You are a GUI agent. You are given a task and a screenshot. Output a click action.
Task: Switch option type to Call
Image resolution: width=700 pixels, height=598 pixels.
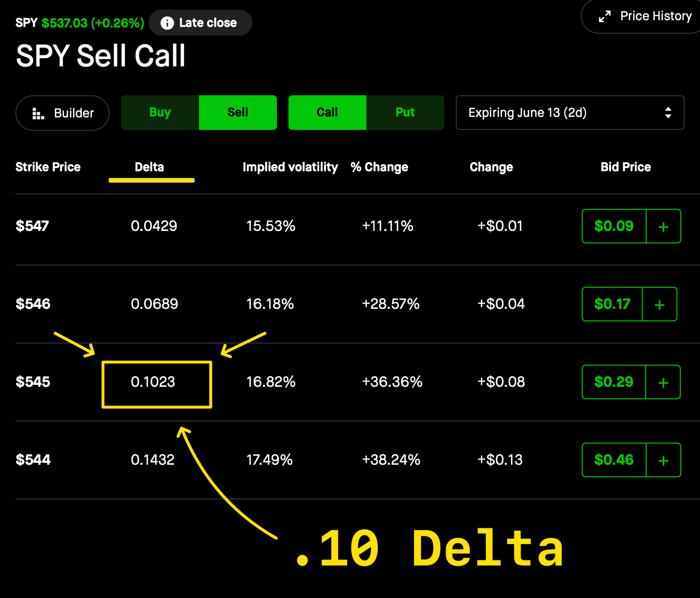click(x=327, y=113)
